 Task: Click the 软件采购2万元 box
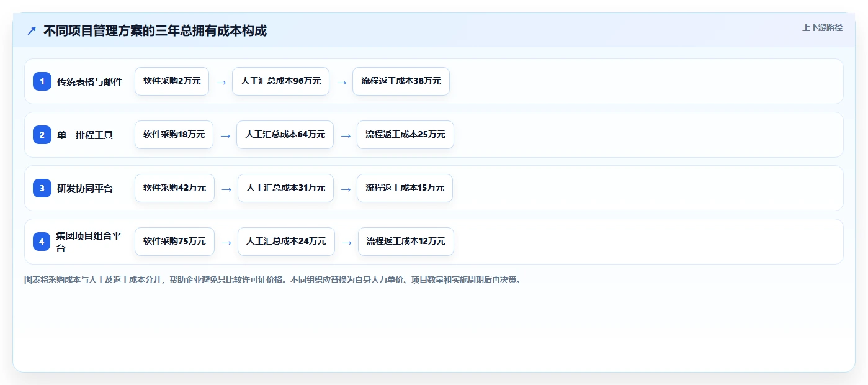pos(172,81)
